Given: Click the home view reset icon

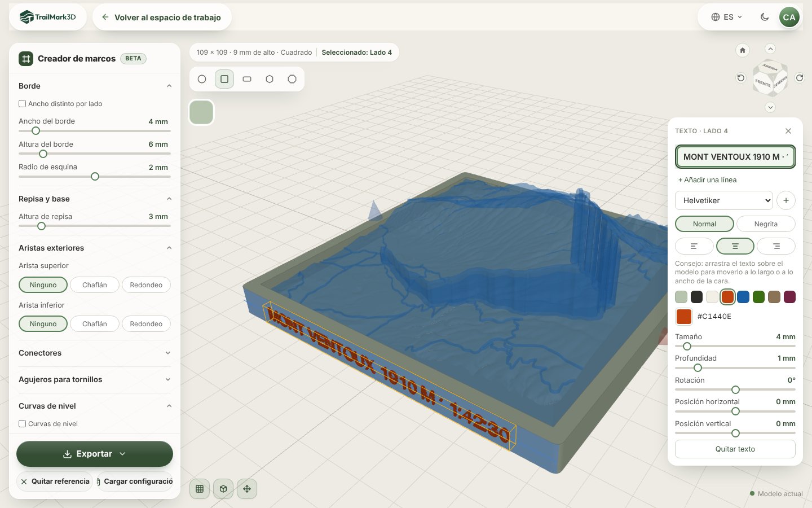Looking at the screenshot, I should point(743,50).
